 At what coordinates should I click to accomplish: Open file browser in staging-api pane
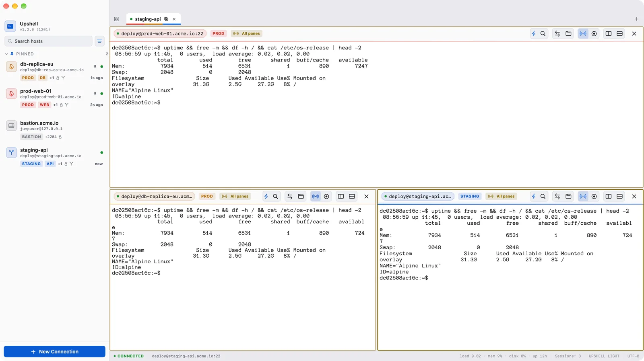point(568,197)
